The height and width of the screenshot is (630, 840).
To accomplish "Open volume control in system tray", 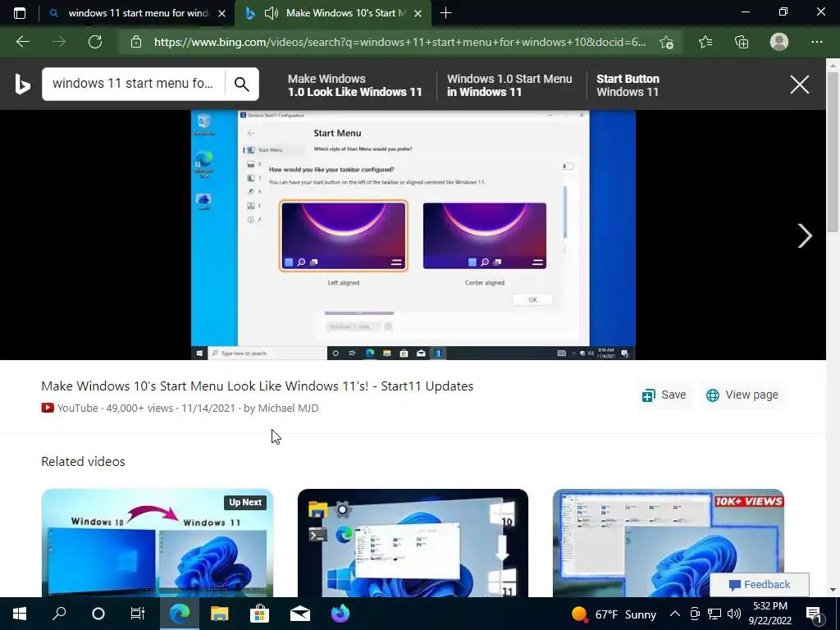I will (734, 614).
